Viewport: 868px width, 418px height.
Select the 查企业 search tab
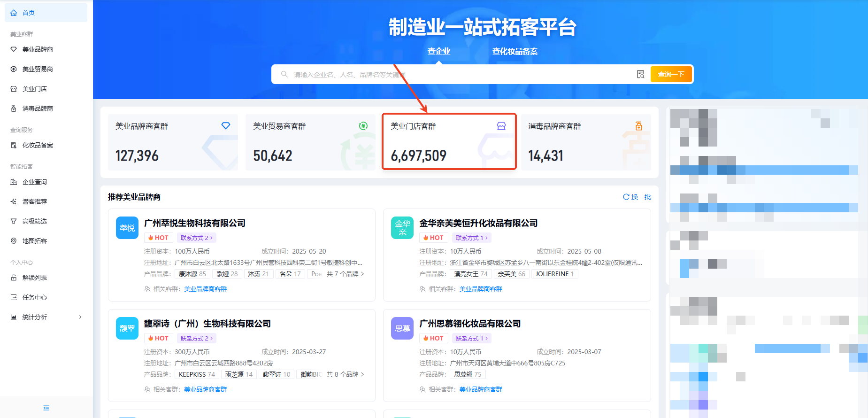pos(438,51)
